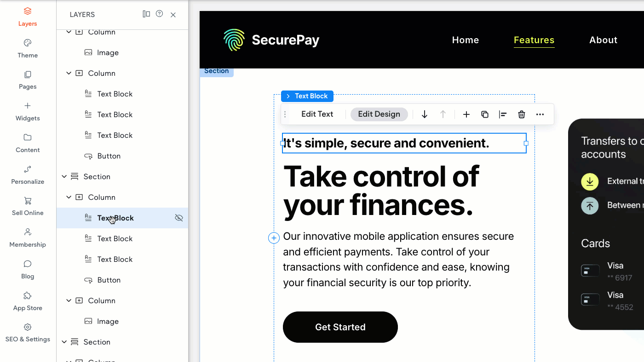Collapse the Section above the highlighted Text Block
Screen dimensions: 644x362
[x=64, y=176]
